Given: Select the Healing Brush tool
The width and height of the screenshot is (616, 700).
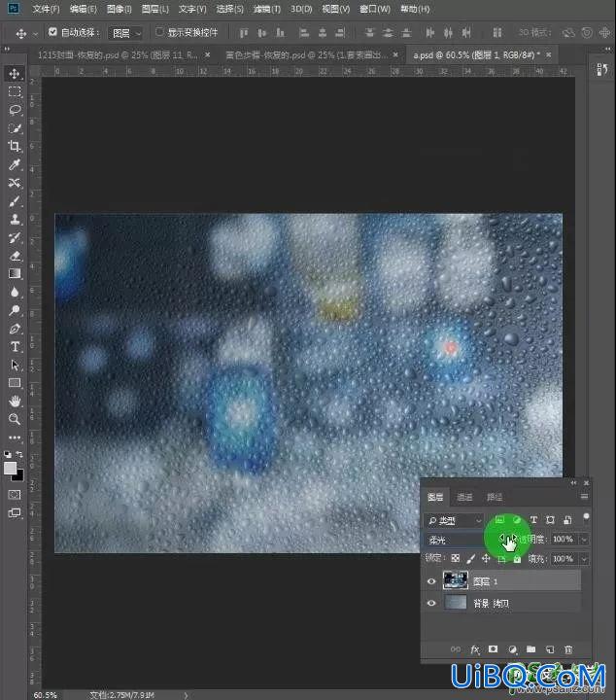Looking at the screenshot, I should [15, 183].
